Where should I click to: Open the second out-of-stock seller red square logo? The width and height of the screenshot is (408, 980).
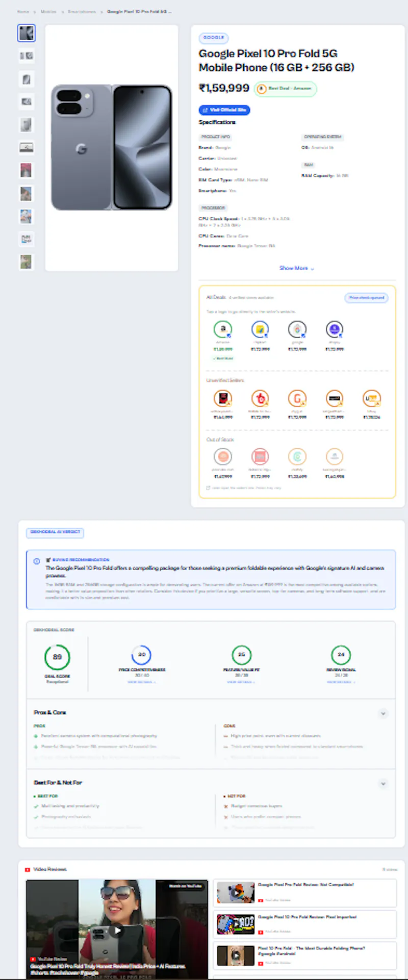point(260,456)
